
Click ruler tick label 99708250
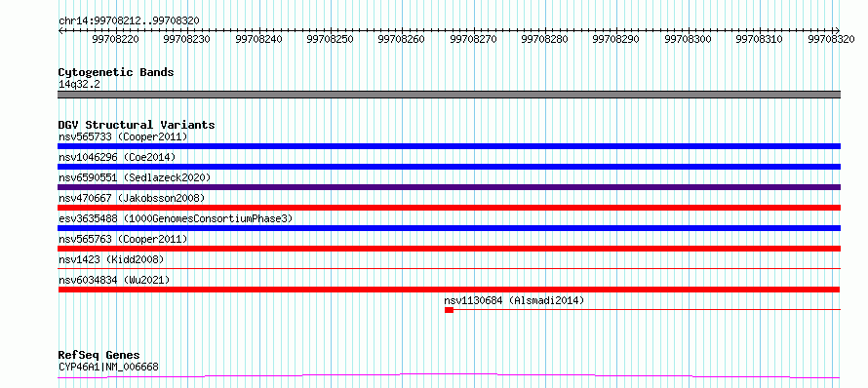pyautogui.click(x=330, y=39)
